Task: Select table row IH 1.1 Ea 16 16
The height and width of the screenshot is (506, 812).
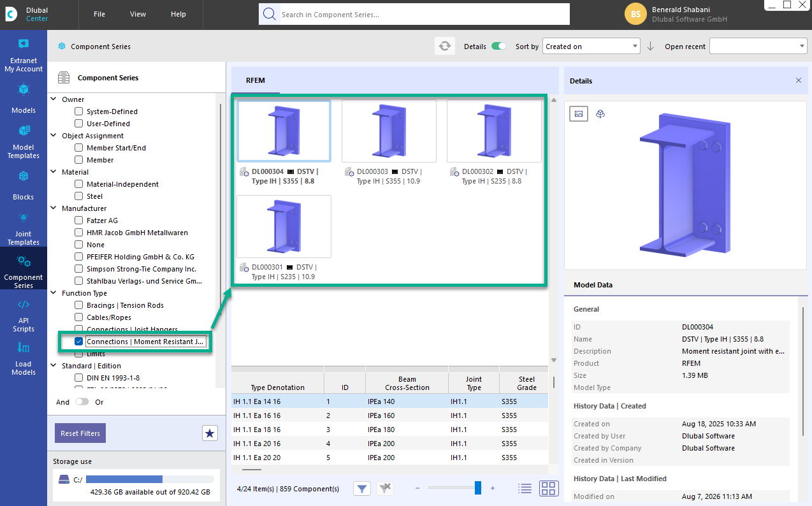Action: 389,416
